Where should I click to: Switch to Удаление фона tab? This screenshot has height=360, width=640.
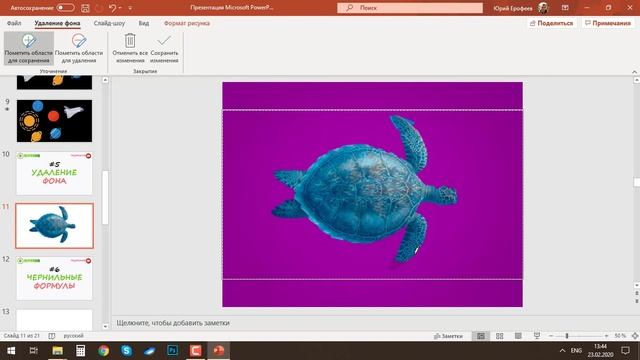coord(57,23)
